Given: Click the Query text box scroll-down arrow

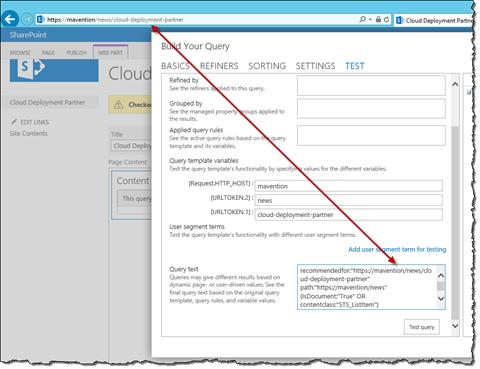Looking at the screenshot, I should (x=441, y=298).
